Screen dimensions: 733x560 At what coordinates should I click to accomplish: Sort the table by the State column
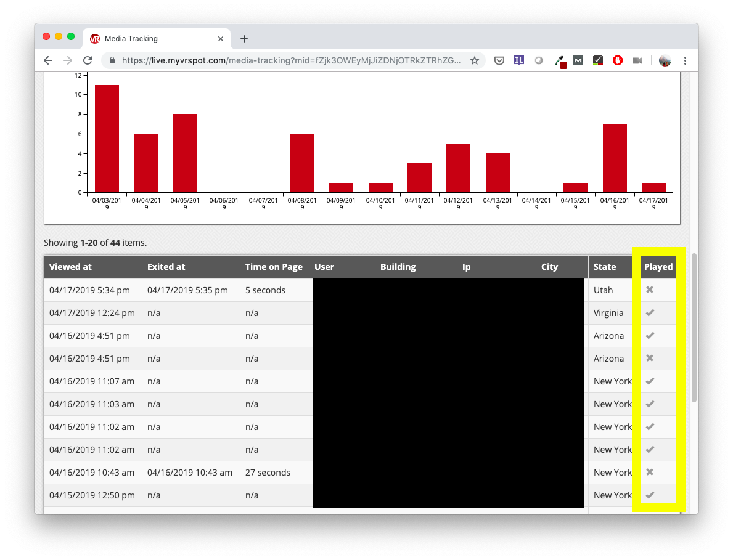point(605,267)
